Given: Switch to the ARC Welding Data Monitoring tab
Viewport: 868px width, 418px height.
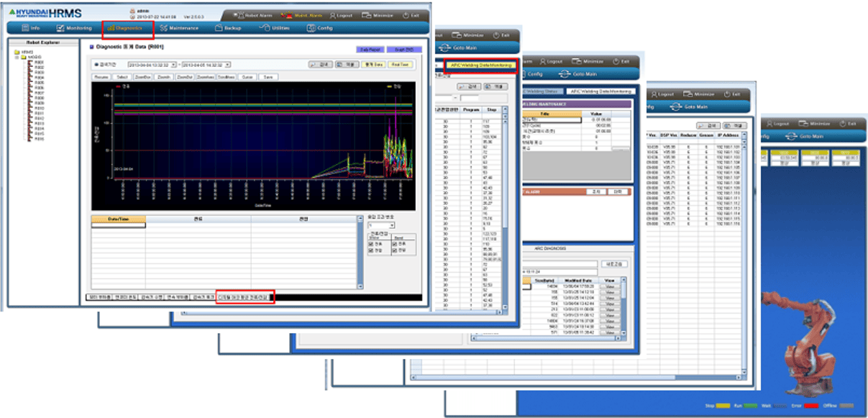Looking at the screenshot, I should pos(480,65).
